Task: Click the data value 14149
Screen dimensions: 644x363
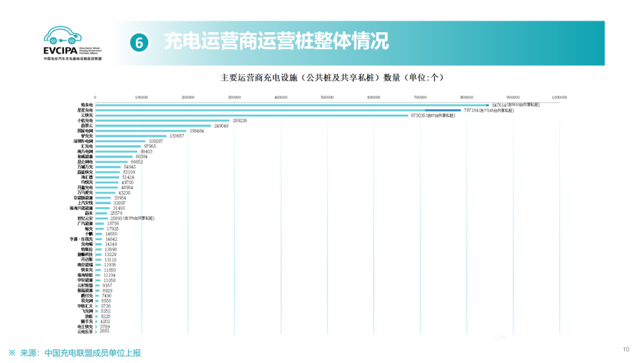Action: click(x=111, y=244)
